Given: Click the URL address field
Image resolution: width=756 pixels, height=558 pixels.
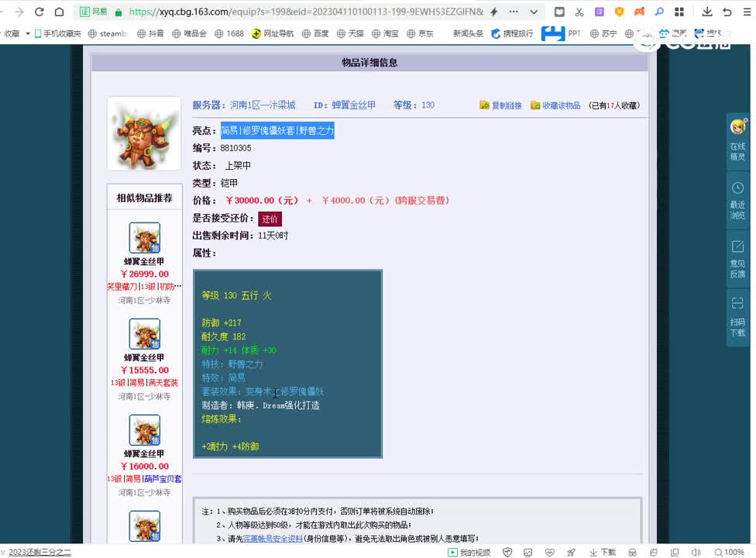Looking at the screenshot, I should click(306, 12).
